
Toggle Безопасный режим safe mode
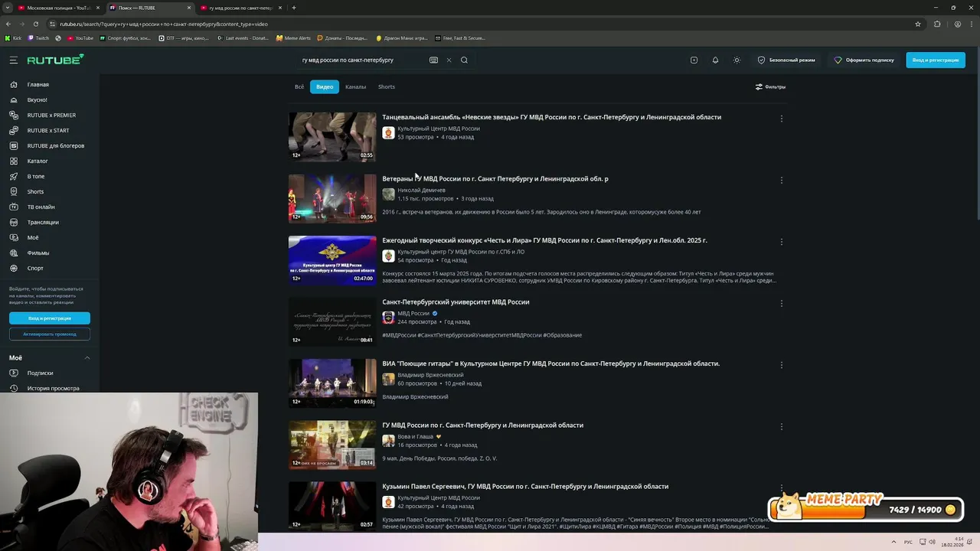786,60
